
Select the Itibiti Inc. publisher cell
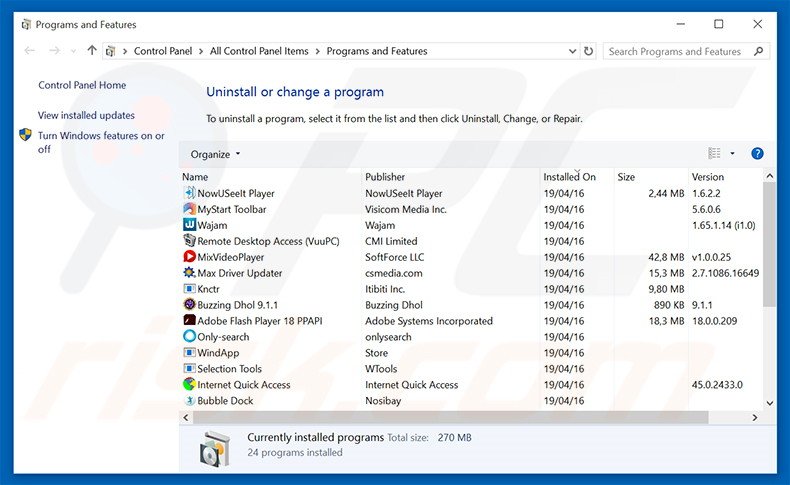coord(385,289)
